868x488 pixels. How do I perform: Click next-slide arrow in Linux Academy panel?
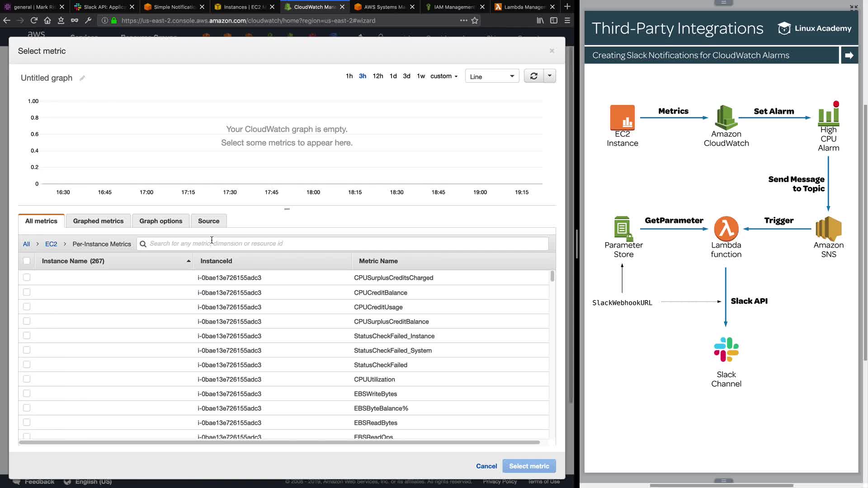pyautogui.click(x=849, y=55)
